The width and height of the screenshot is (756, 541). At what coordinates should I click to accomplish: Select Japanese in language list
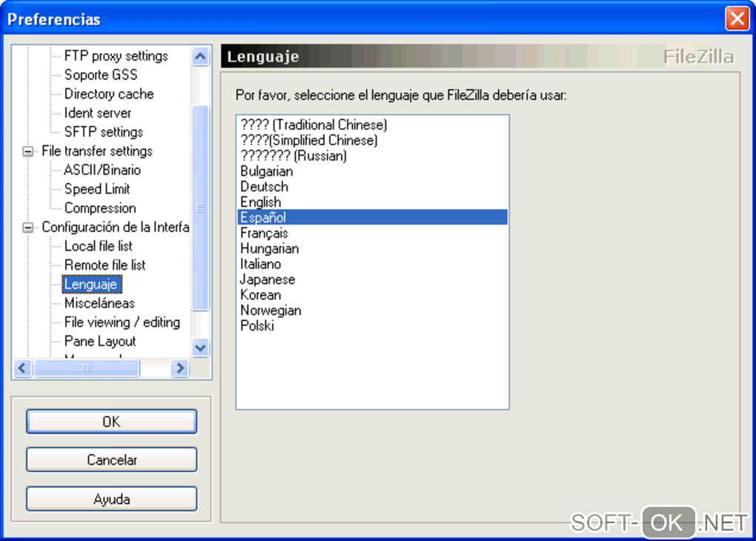click(x=372, y=279)
